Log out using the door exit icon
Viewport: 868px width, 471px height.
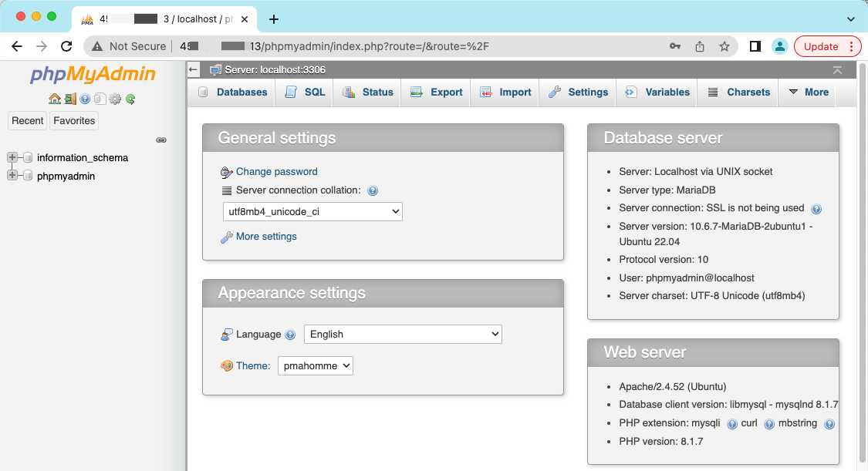[x=69, y=99]
